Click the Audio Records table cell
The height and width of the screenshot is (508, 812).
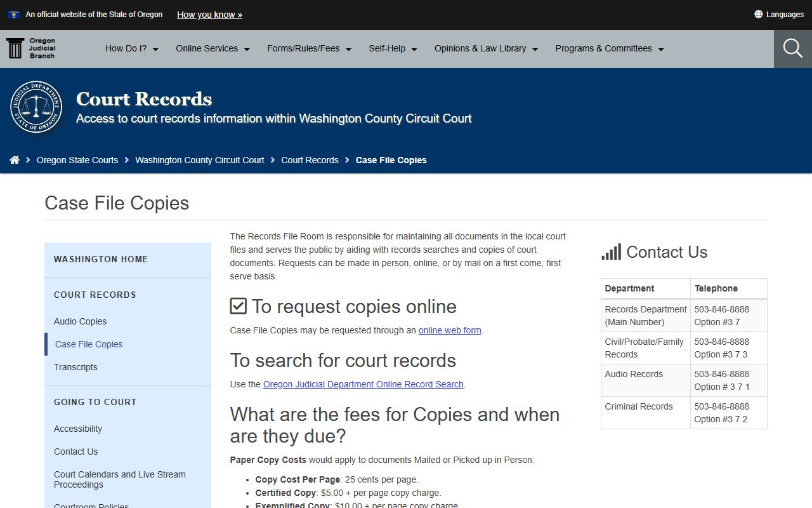(646, 380)
